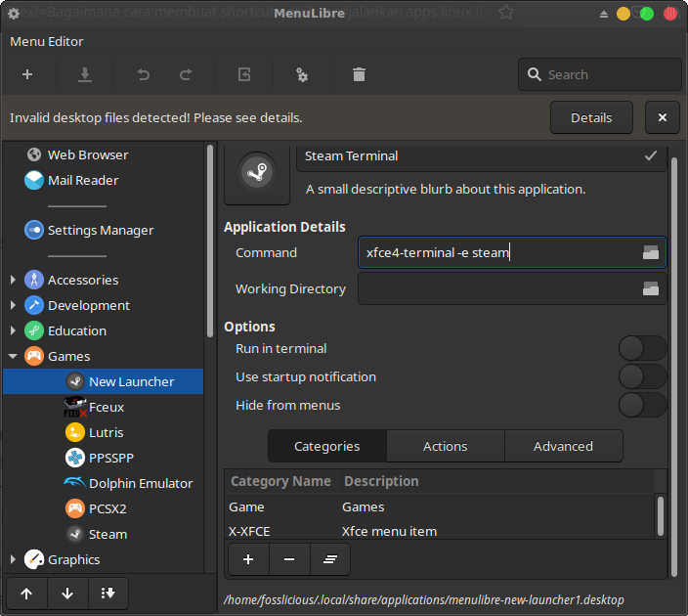Image resolution: width=688 pixels, height=616 pixels.
Task: Toggle Use startup notification switch
Action: [642, 376]
